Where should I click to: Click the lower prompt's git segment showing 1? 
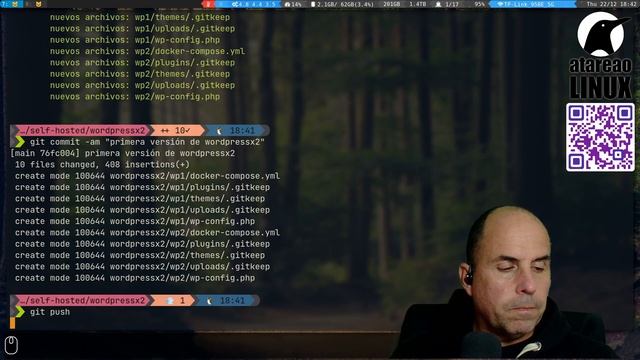point(173,300)
